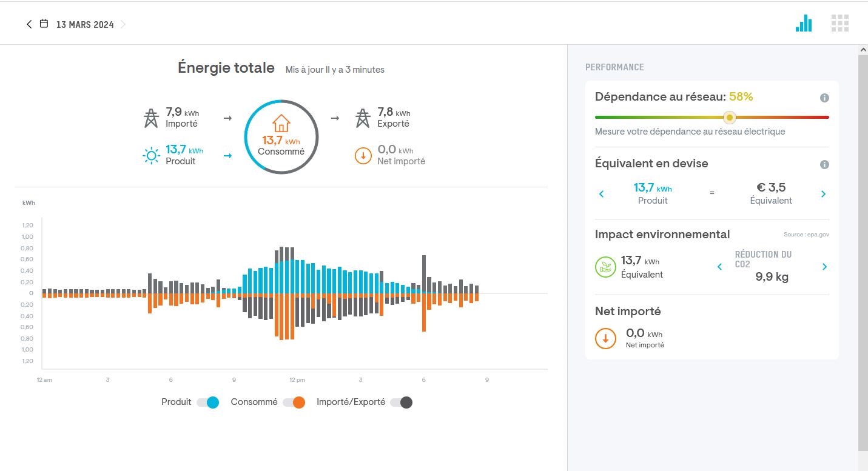Click the 13 MARS 2024 date label
The height and width of the screenshot is (471, 868).
(85, 25)
